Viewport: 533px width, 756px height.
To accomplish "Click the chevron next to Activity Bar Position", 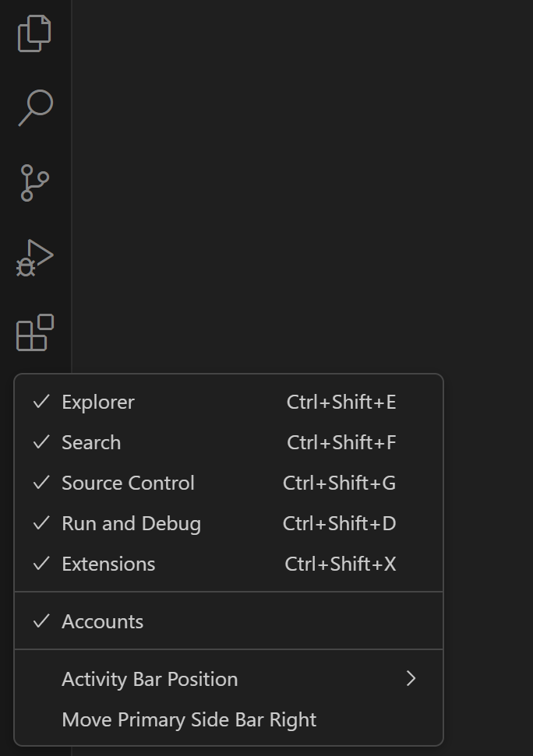I will pyautogui.click(x=412, y=678).
